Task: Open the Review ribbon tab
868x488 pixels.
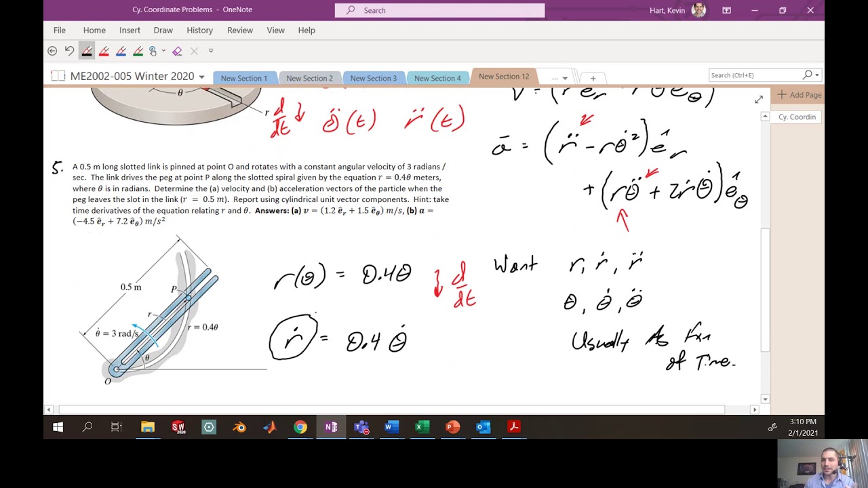Action: (240, 30)
